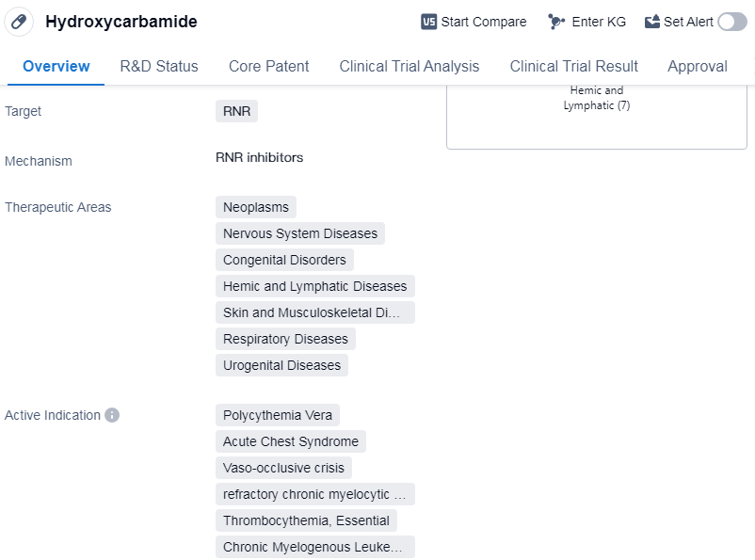Open the Core Patent tab

point(268,66)
